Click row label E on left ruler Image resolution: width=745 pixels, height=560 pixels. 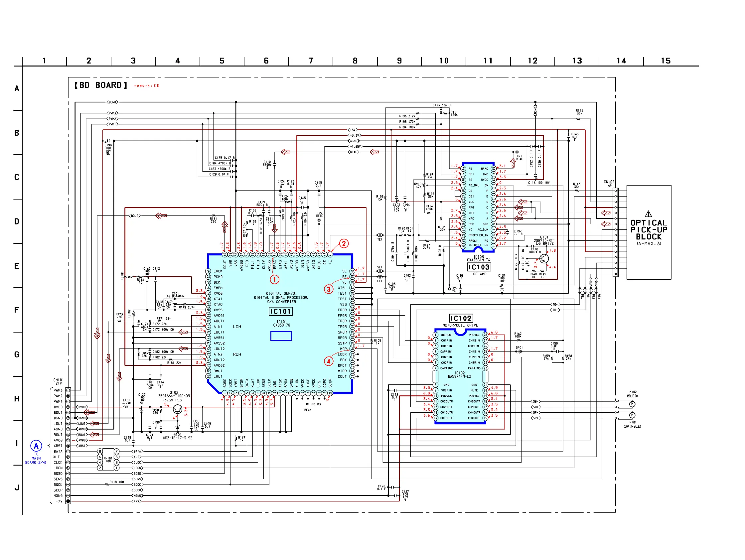pyautogui.click(x=17, y=266)
